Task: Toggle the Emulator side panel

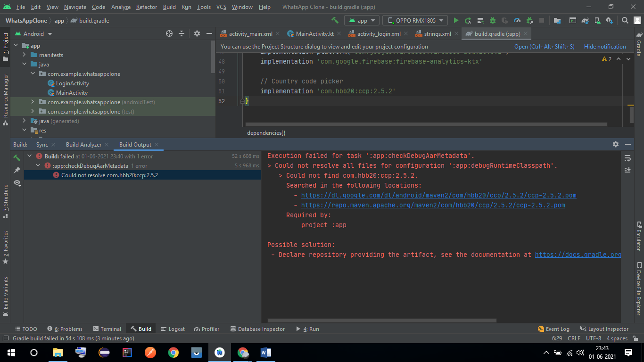Action: point(639,236)
